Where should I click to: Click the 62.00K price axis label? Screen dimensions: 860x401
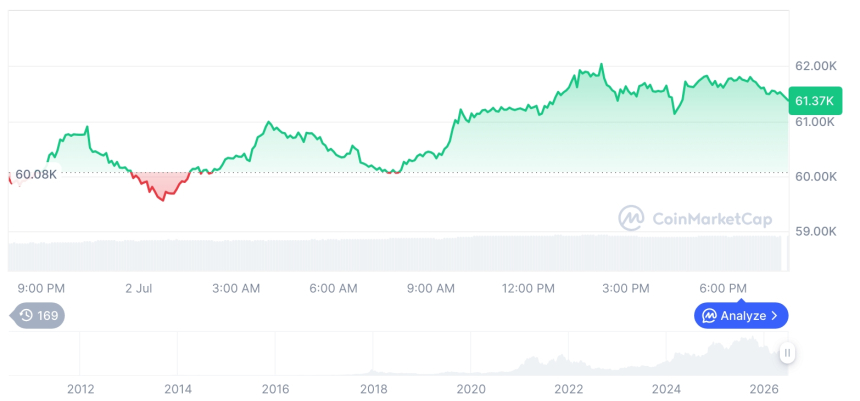pos(816,66)
